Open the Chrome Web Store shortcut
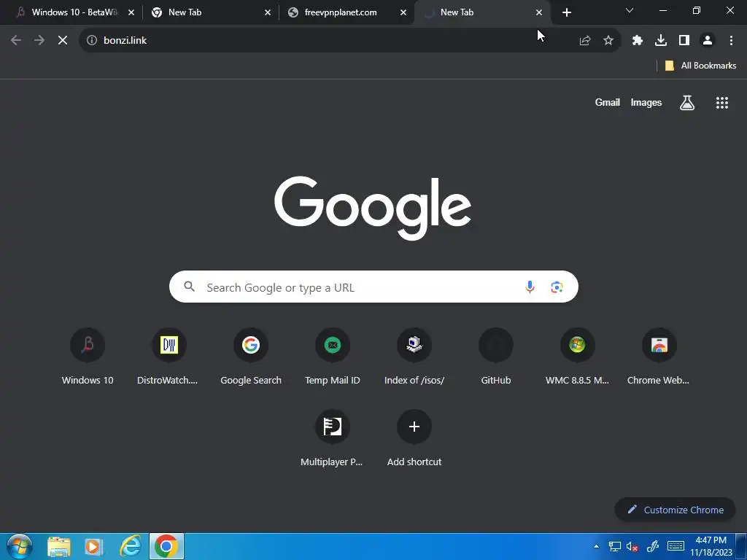The width and height of the screenshot is (747, 560). pos(659,356)
